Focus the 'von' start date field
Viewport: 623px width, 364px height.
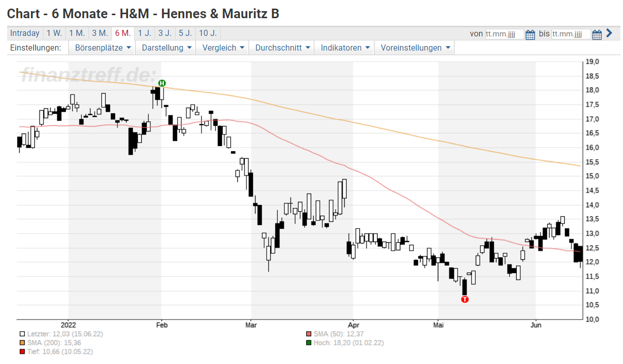coord(505,34)
